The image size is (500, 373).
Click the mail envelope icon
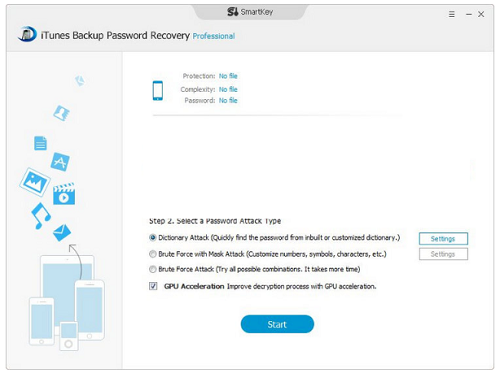pos(62,232)
